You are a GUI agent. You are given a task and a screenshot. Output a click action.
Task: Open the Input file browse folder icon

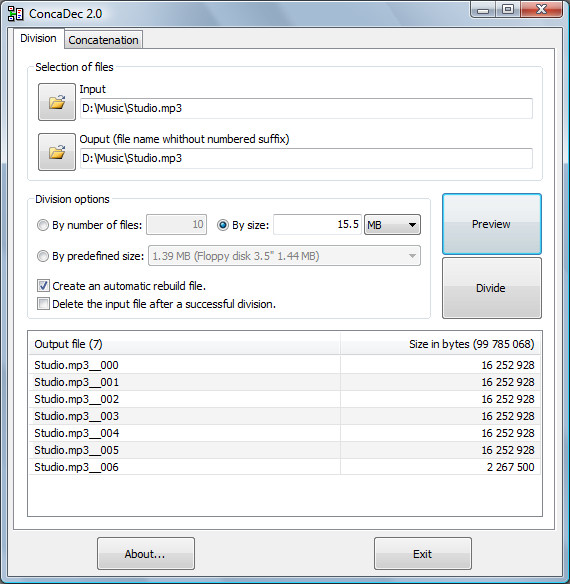pos(57,102)
